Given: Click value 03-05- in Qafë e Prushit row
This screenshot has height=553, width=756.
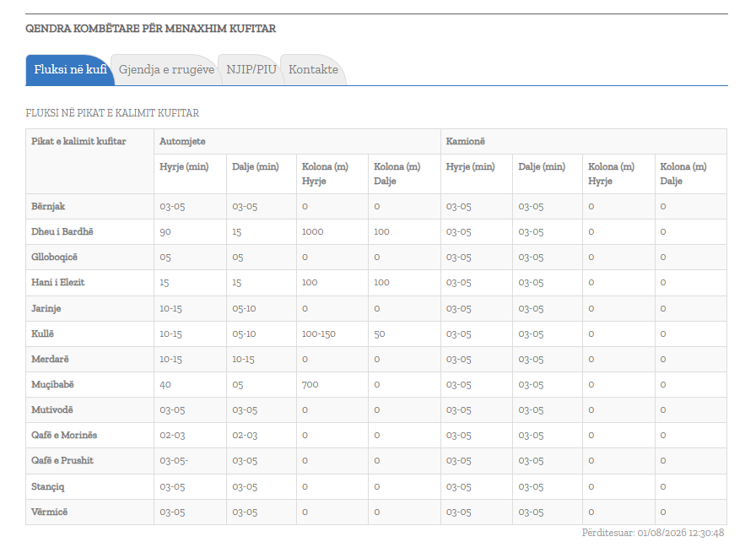Looking at the screenshot, I should 174,460.
